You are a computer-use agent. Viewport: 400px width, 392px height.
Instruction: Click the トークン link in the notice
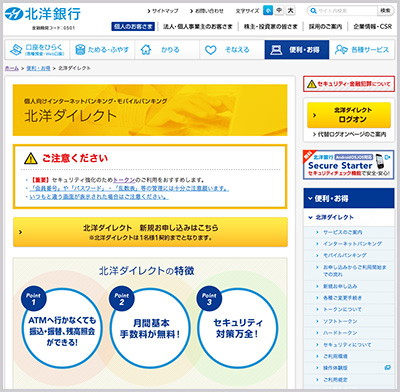tap(124, 180)
